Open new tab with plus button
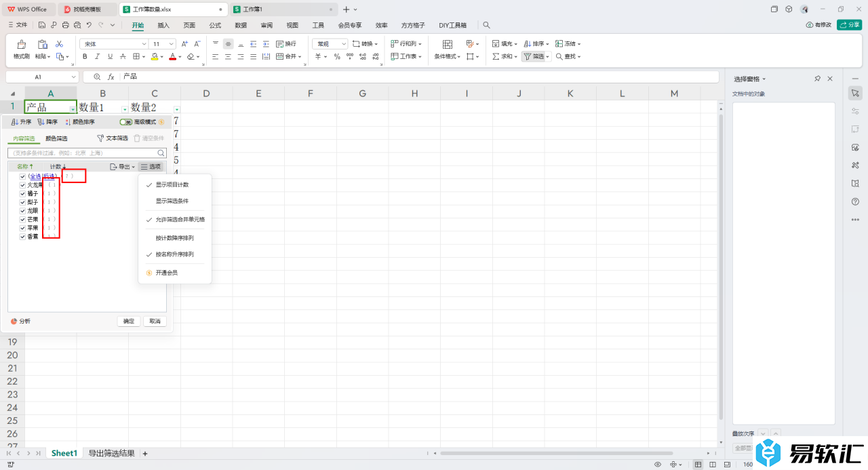 coord(347,9)
